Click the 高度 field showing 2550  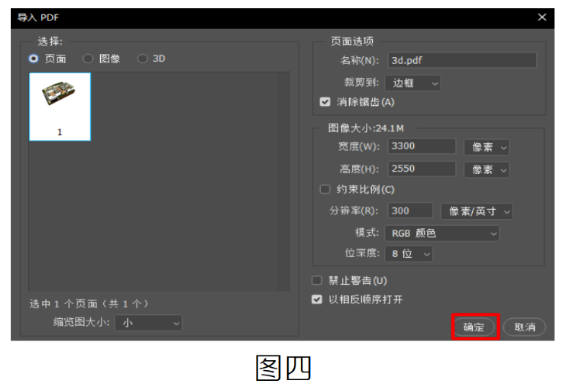422,169
